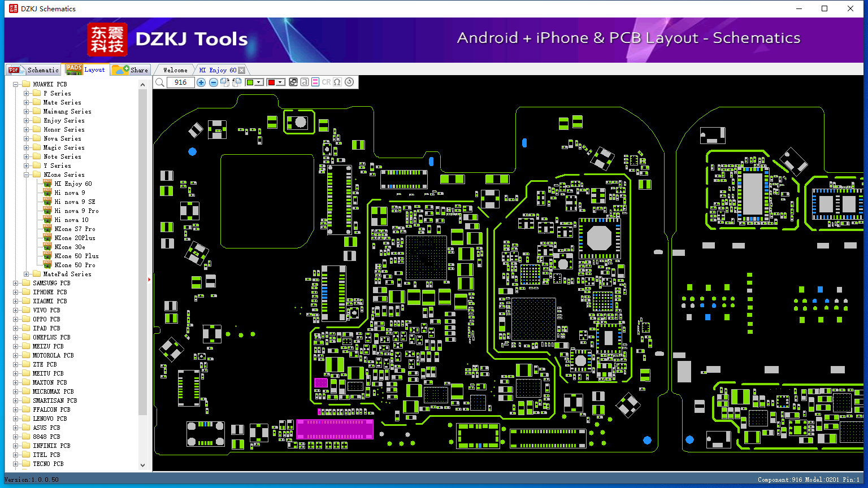Toggle the pink bars icon in the toolbar
Viewport: 868px width, 488px height.
pos(315,82)
